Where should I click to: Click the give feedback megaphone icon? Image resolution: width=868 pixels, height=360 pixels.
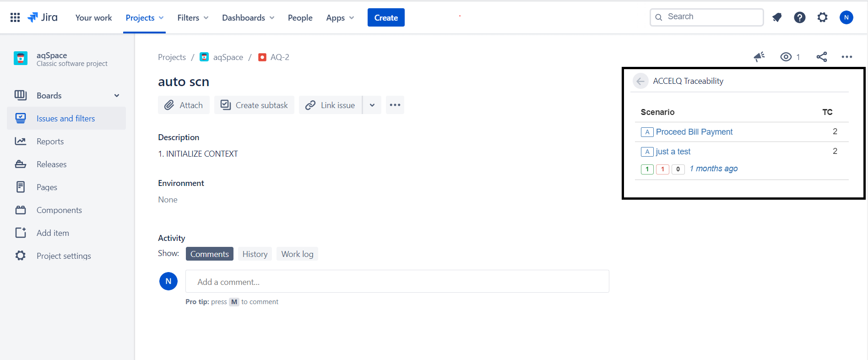[759, 57]
